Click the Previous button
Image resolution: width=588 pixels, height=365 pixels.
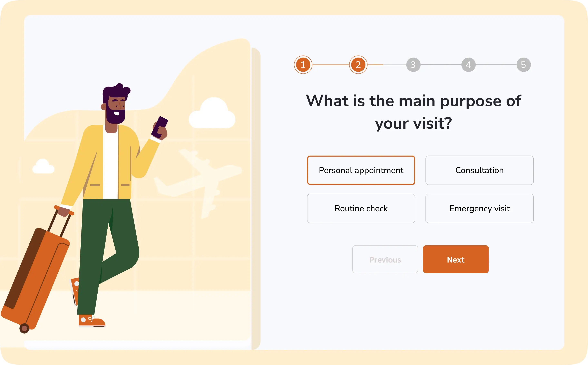point(385,259)
